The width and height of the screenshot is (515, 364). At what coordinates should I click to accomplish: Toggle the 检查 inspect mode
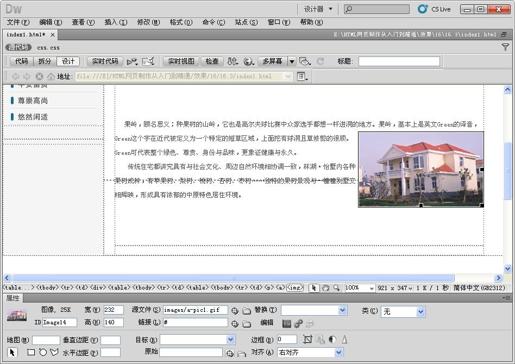tap(212, 61)
